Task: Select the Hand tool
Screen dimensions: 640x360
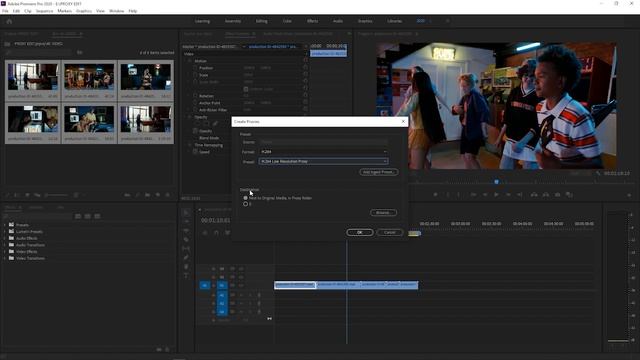Action: click(x=186, y=267)
